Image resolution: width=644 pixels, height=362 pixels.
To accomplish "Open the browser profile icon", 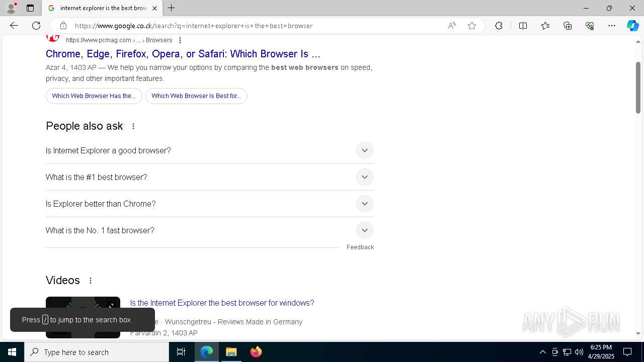I will click(11, 8).
